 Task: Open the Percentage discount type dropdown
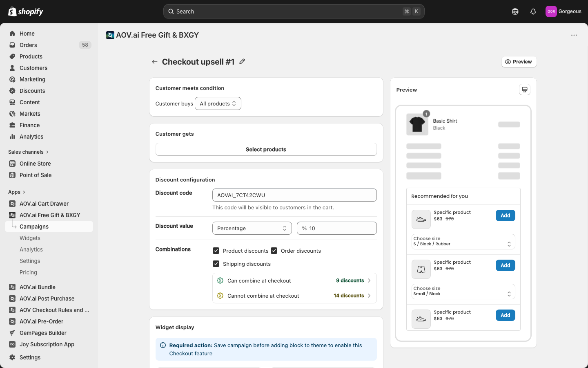coord(252,228)
